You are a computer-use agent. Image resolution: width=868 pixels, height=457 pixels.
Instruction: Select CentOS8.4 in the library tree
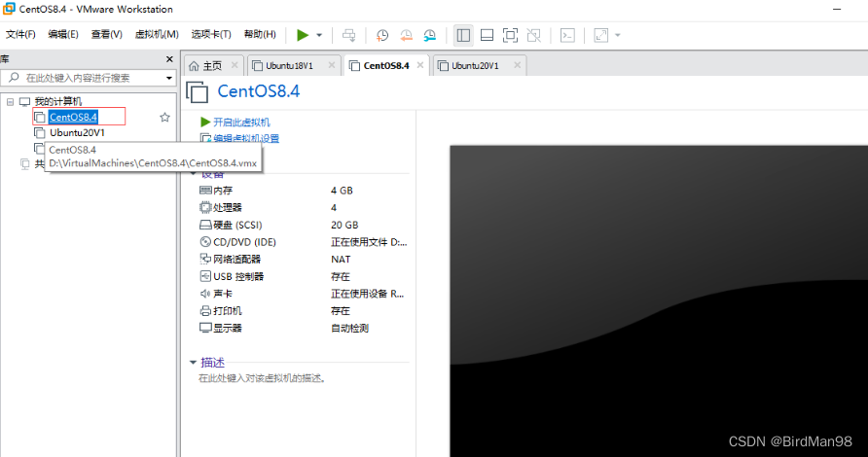pos(73,118)
